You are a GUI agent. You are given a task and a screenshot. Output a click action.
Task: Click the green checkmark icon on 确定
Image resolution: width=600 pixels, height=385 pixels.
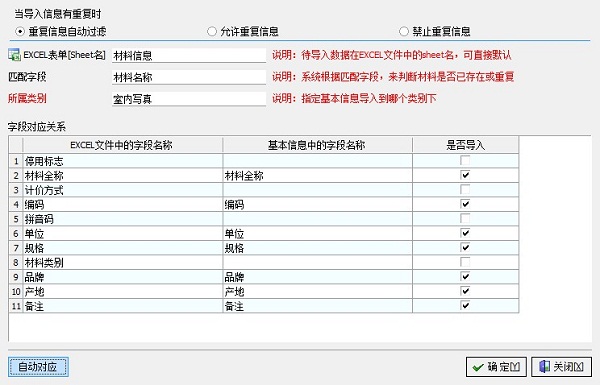(x=478, y=367)
